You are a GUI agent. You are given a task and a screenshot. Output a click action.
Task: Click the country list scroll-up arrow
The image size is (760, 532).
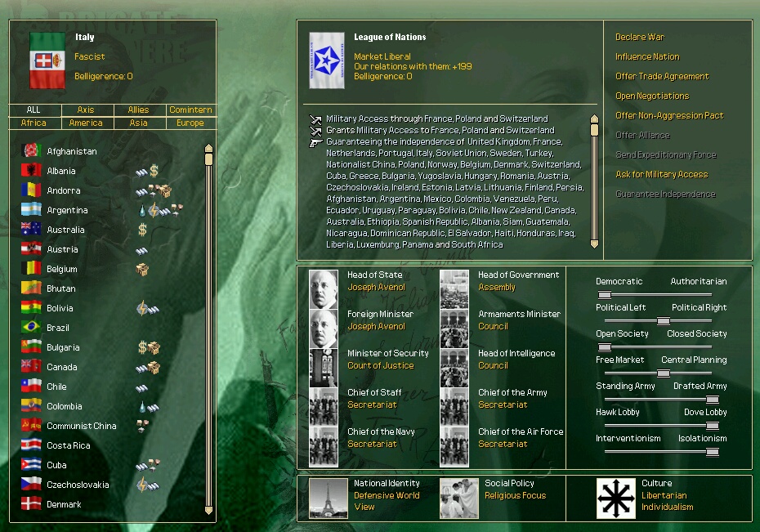(x=209, y=148)
